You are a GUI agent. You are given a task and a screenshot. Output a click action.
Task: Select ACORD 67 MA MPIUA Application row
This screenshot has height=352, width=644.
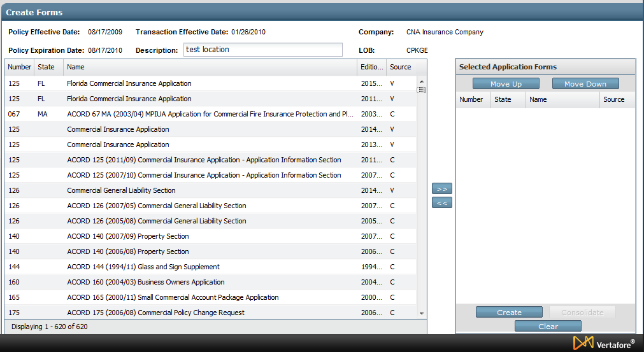click(210, 114)
